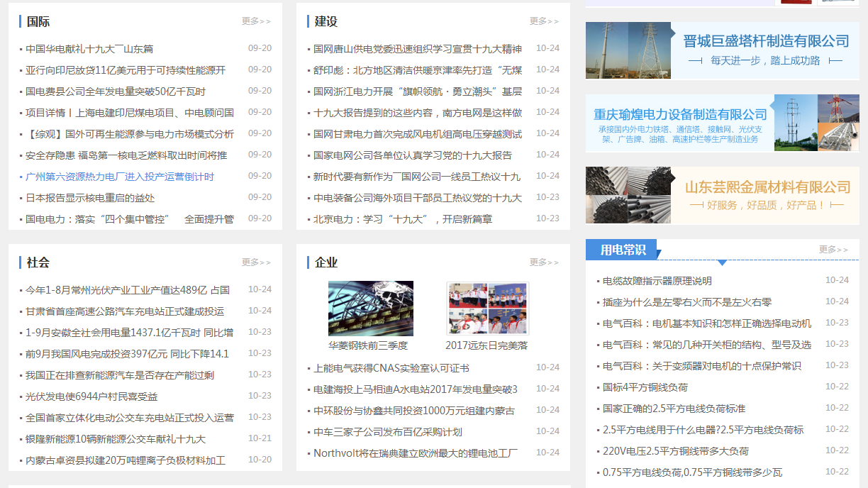Open the highlighted 广州第六资源热力电厂 article
Image resolution: width=868 pixels, height=488 pixels.
pyautogui.click(x=120, y=177)
